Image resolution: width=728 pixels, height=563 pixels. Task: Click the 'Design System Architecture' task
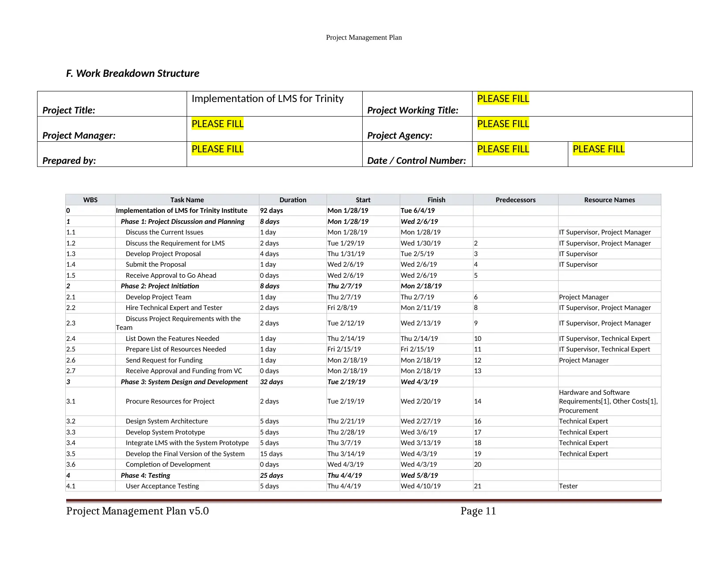tap(167, 421)
